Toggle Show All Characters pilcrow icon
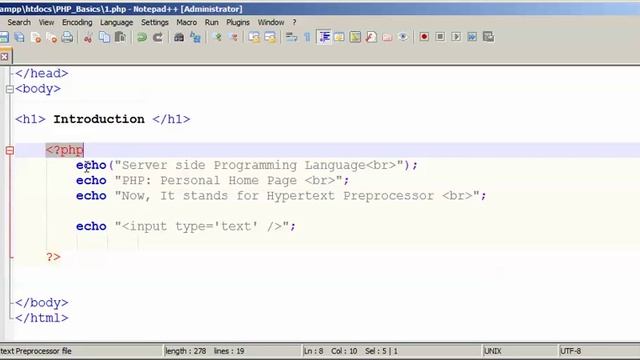Image resolution: width=640 pixels, height=360 pixels. point(307,37)
